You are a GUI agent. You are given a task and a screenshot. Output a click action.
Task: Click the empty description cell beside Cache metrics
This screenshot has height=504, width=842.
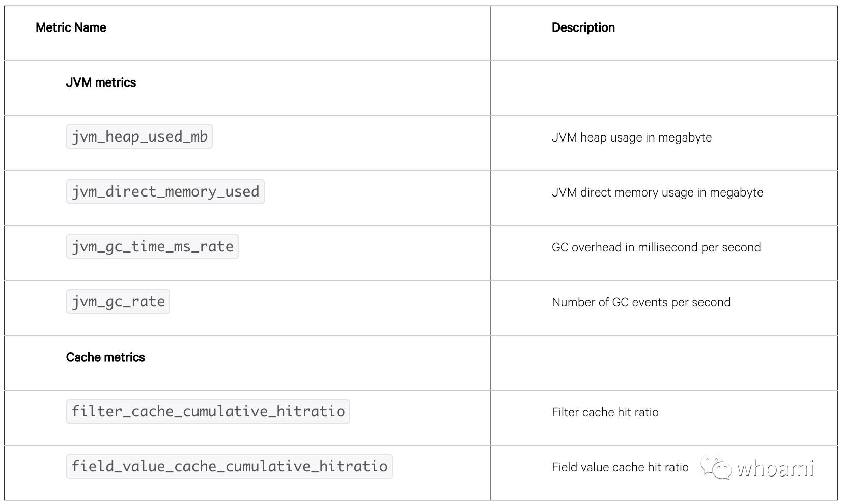point(664,363)
